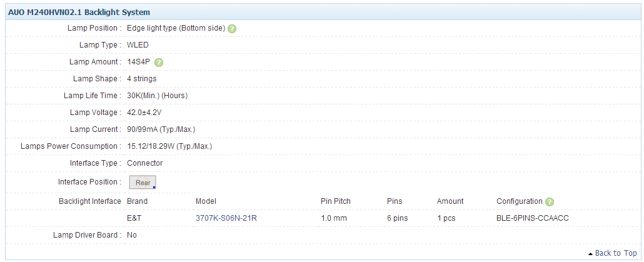Viewport: 644px width, 262px height.
Task: Click the Pin Pitch column header
Action: click(x=336, y=201)
